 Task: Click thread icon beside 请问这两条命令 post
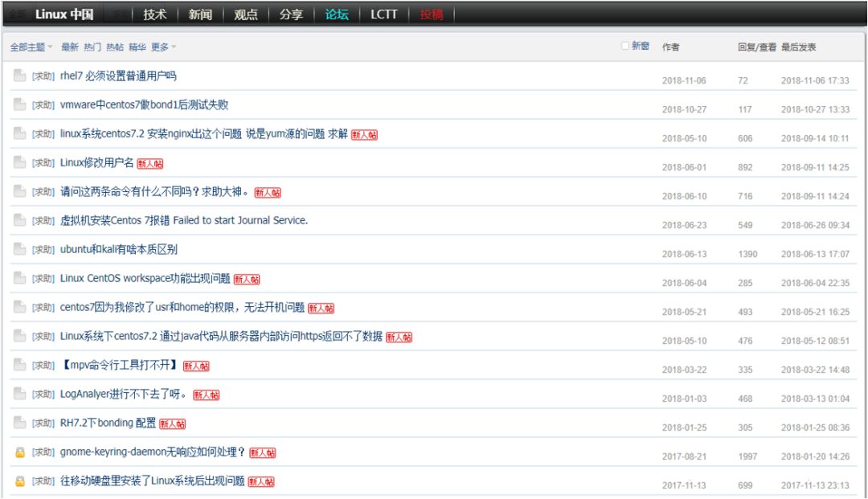pos(19,191)
